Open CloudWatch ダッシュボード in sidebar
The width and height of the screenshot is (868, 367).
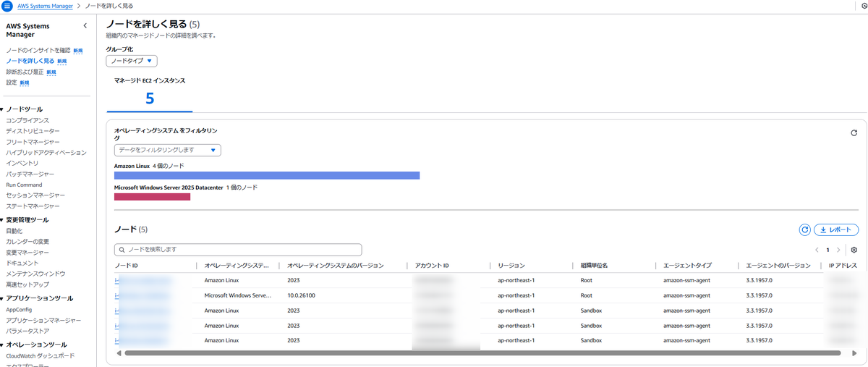41,355
